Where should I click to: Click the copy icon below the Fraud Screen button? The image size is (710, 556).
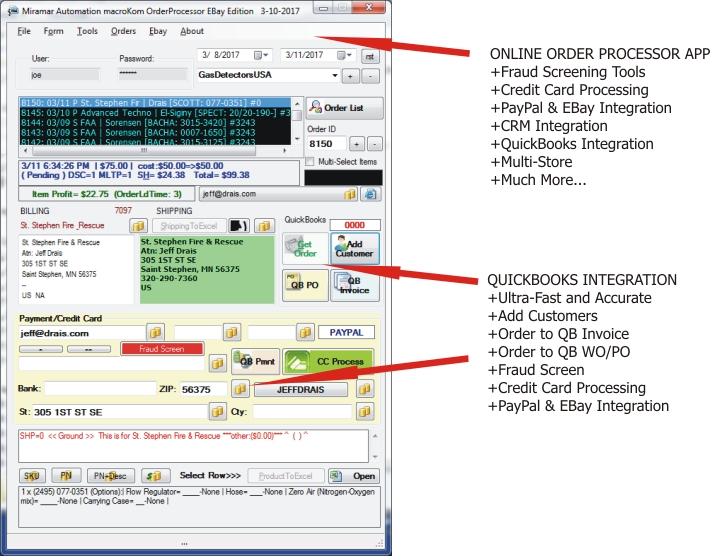tap(217, 363)
